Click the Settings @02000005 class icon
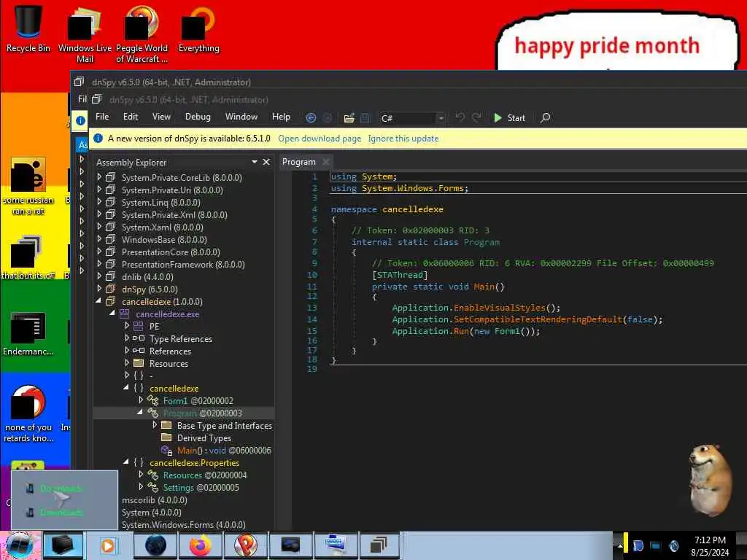 [x=152, y=487]
